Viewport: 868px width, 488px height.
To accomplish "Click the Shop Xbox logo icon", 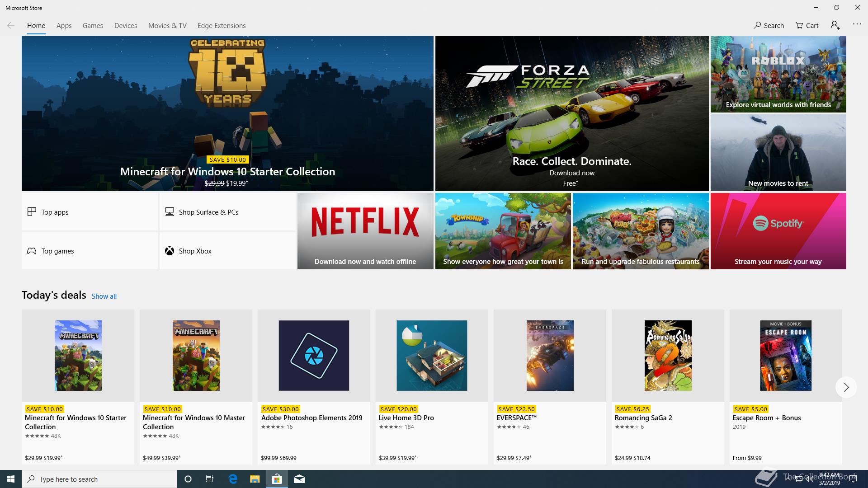I will 170,251.
